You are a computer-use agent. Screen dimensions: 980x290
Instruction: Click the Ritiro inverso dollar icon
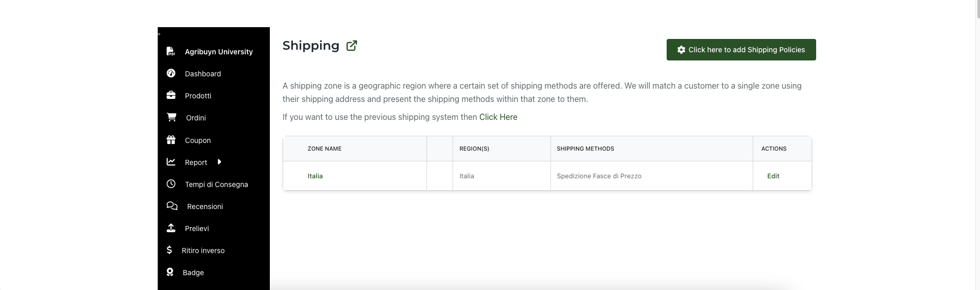pyautogui.click(x=169, y=250)
